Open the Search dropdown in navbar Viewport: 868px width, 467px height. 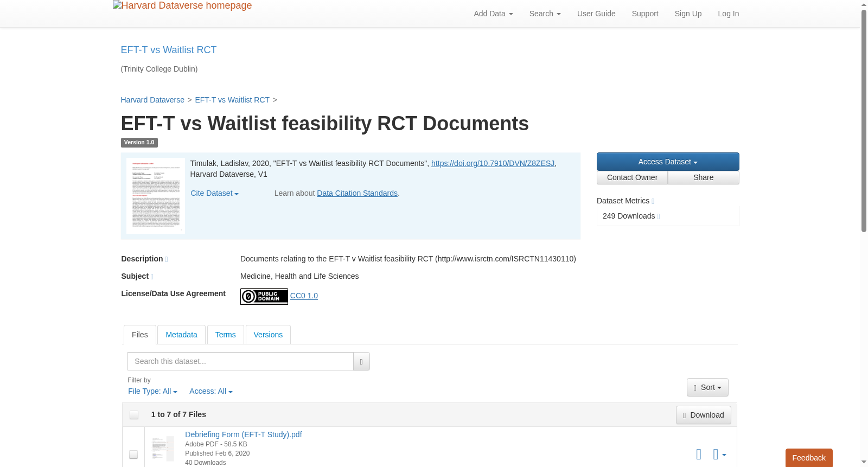tap(545, 14)
